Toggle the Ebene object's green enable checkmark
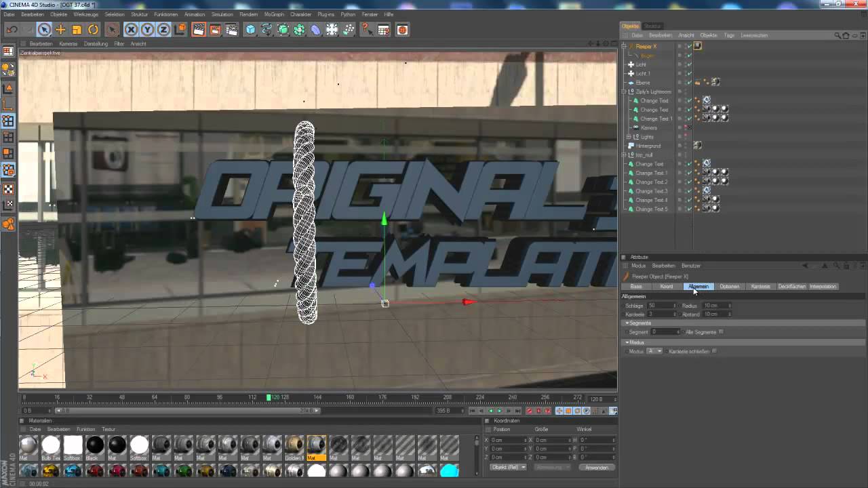The width and height of the screenshot is (868, 488). click(689, 83)
